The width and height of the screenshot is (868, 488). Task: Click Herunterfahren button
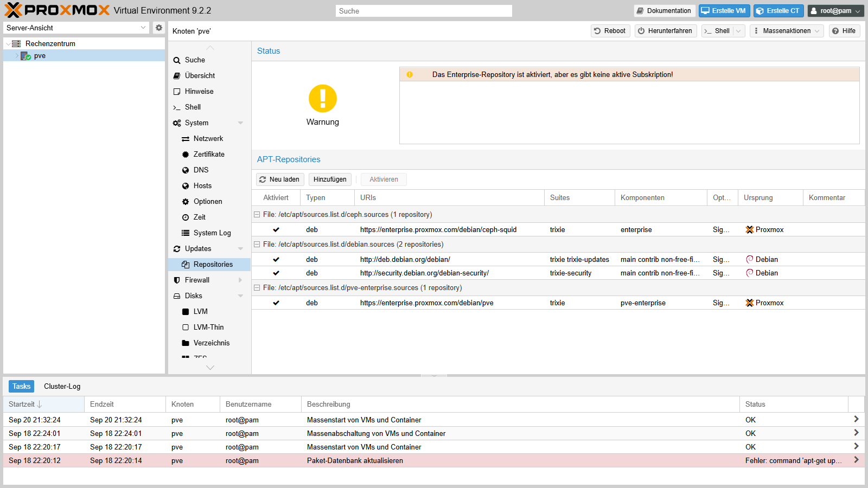click(x=666, y=31)
